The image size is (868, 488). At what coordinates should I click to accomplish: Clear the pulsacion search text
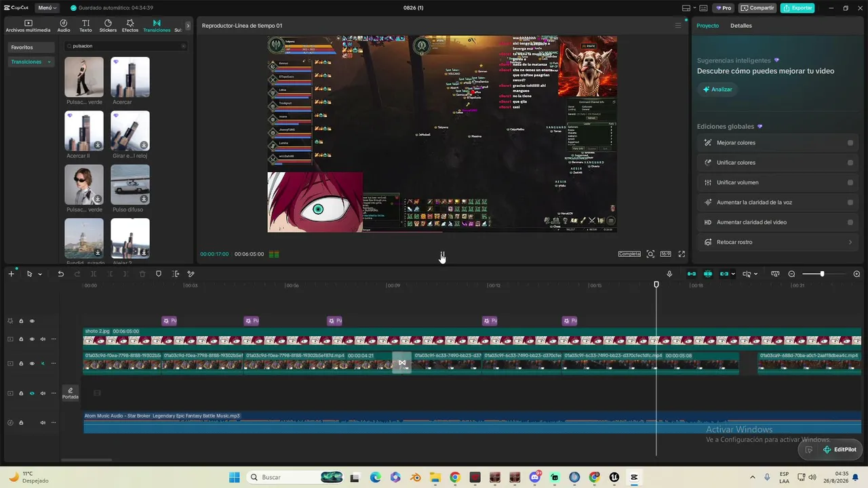pos(183,46)
